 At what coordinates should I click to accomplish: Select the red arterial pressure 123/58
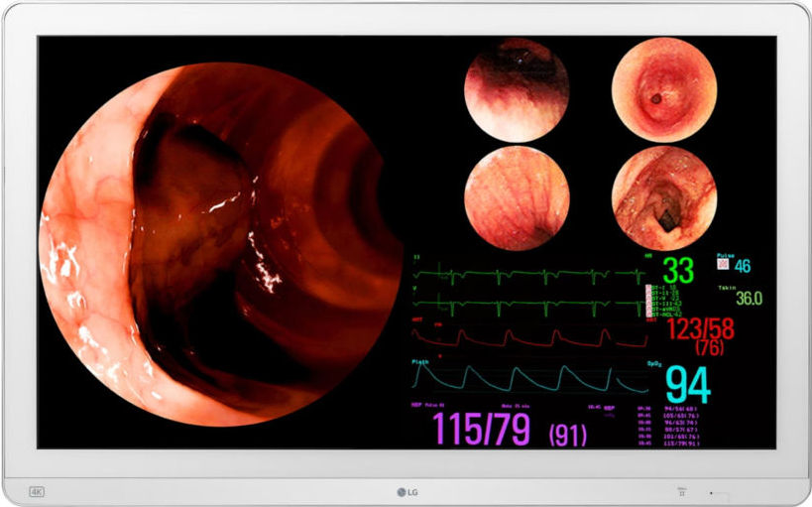700,329
